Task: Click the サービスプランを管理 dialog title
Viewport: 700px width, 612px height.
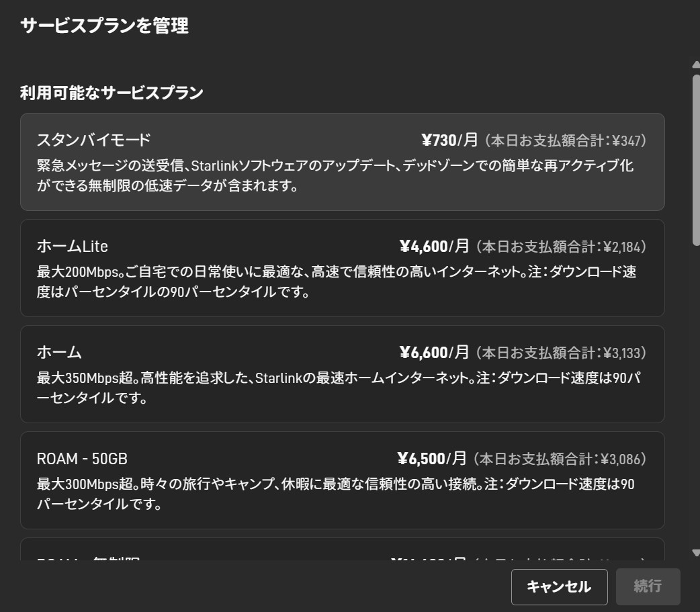Action: tap(105, 26)
